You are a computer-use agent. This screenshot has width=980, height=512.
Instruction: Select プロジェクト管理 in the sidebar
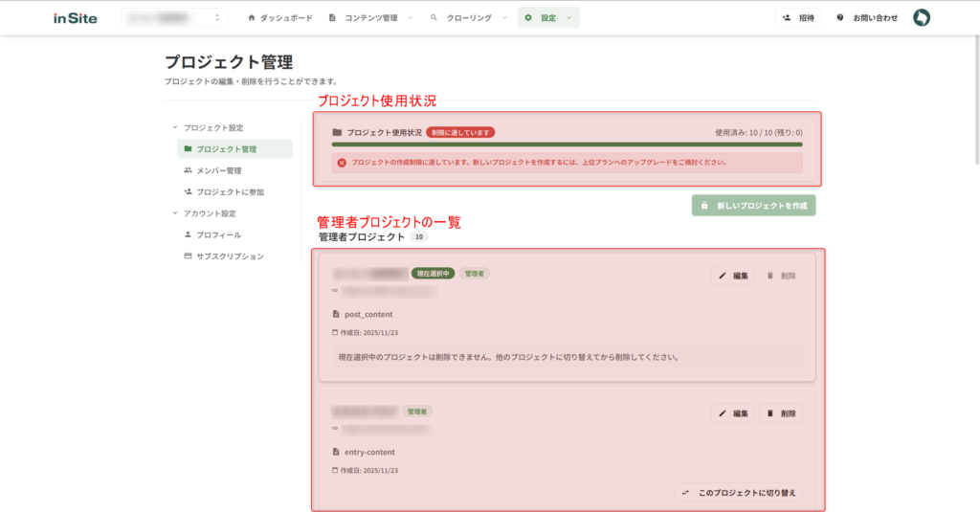(x=235, y=148)
